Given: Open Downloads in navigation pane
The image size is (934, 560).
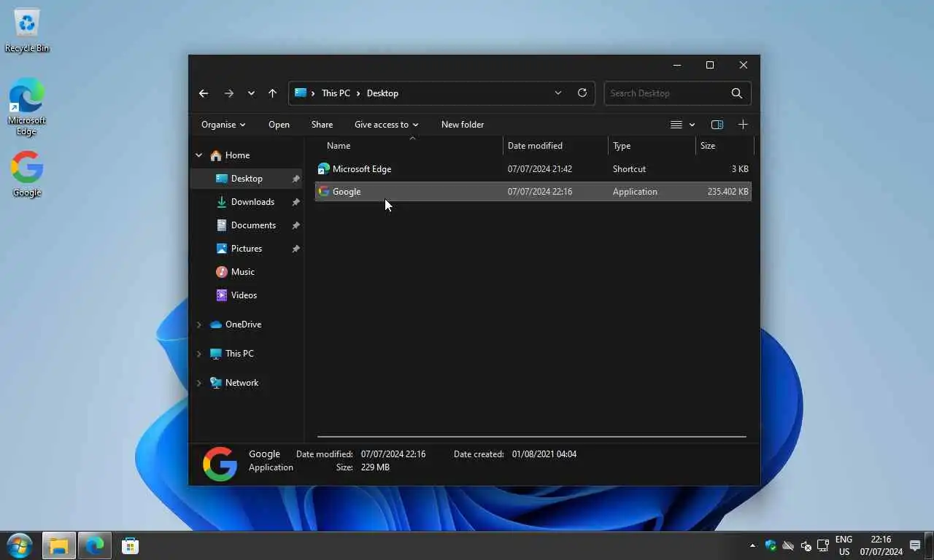Looking at the screenshot, I should (x=252, y=202).
